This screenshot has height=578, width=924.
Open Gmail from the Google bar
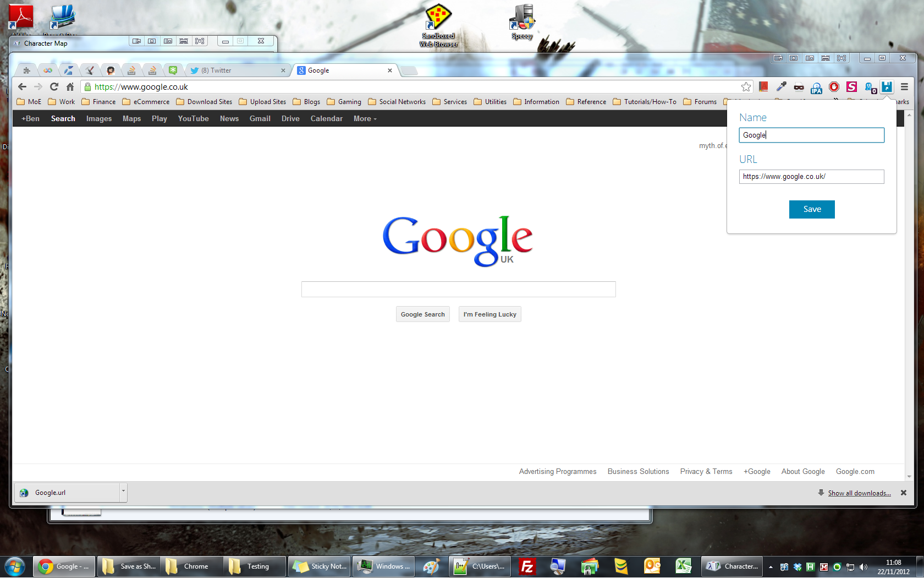(260, 118)
